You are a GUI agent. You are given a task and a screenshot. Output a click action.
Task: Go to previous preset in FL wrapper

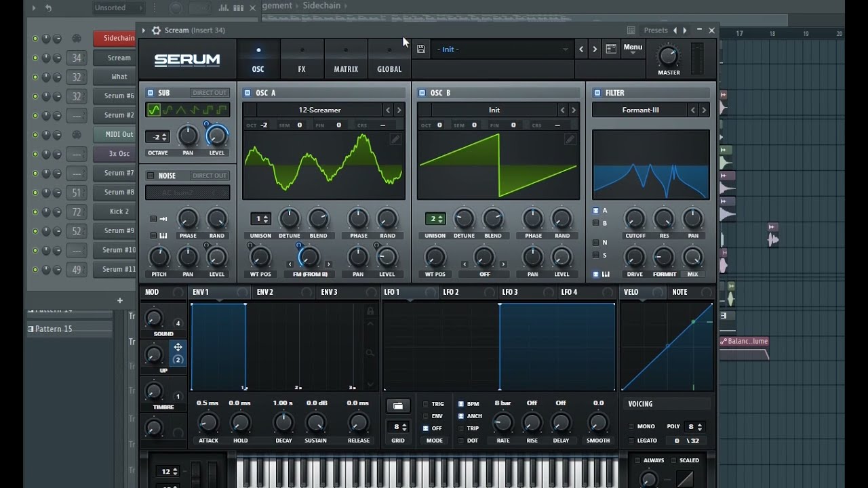[675, 30]
